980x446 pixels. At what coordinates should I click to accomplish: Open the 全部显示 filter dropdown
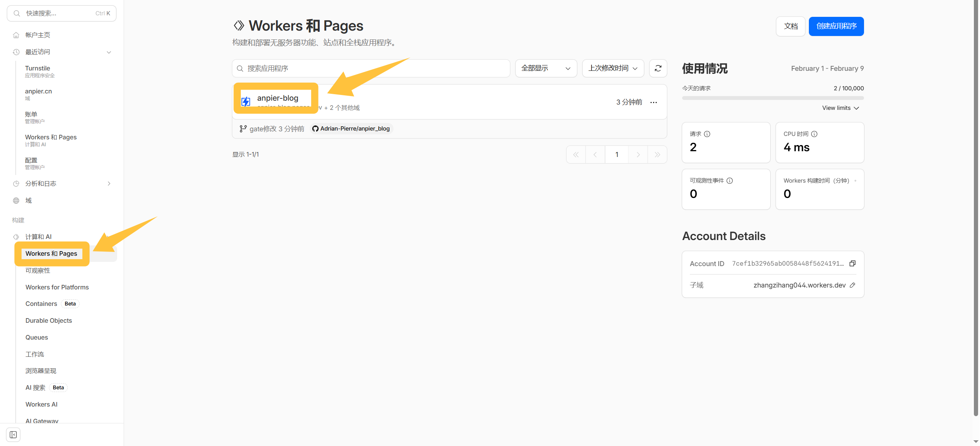pyautogui.click(x=546, y=69)
